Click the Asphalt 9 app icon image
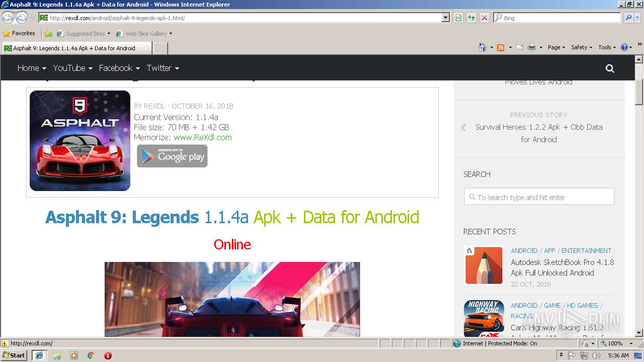Image resolution: width=644 pixels, height=362 pixels. coord(80,141)
